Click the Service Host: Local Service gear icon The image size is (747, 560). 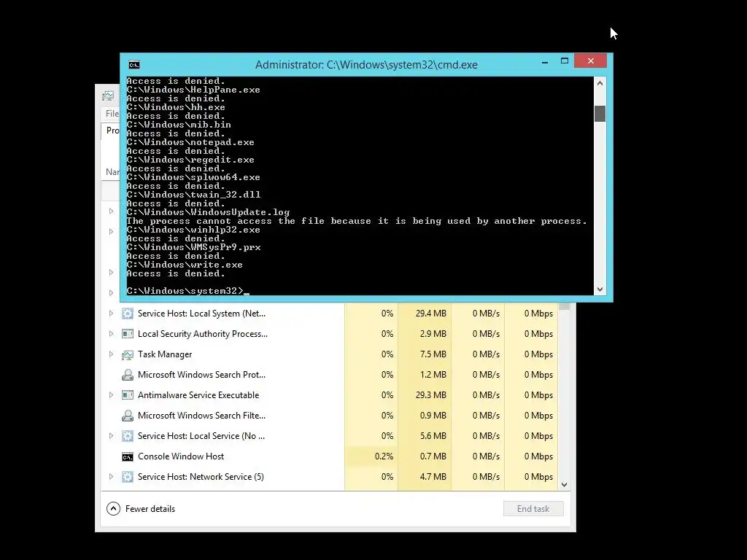click(127, 436)
